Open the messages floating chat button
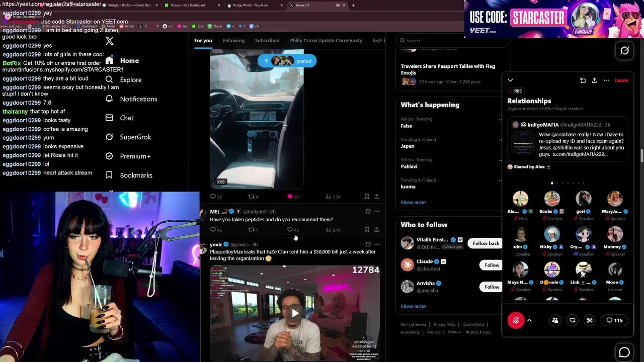The width and height of the screenshot is (644, 362). point(624,352)
